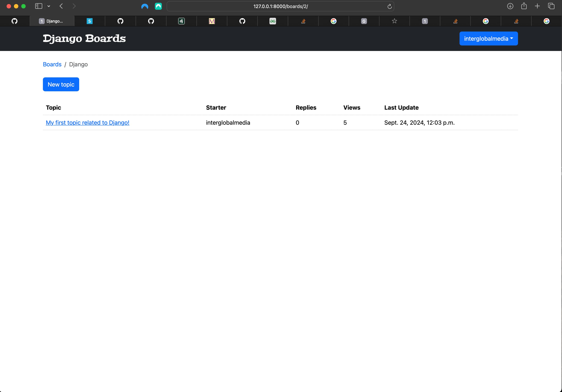Click the starter name interglobalmedia in table
562x392 pixels.
228,122
